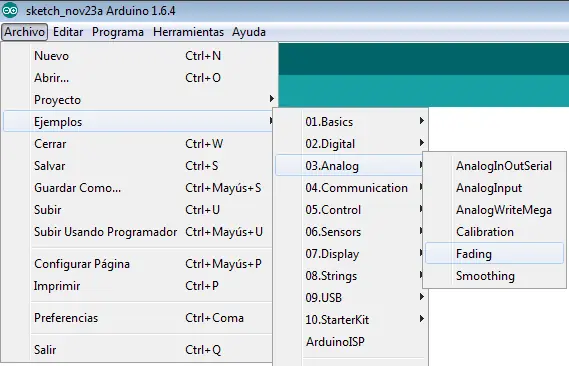Open the Programa menu
569x366 pixels.
[118, 32]
